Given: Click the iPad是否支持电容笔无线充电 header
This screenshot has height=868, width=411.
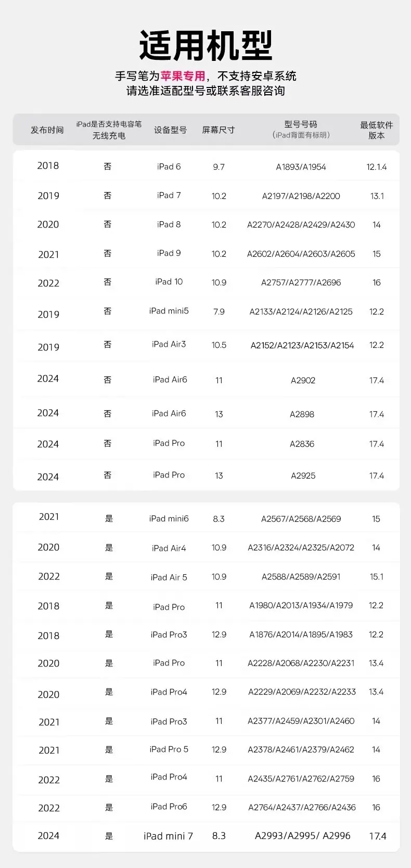Looking at the screenshot, I should [x=109, y=130].
